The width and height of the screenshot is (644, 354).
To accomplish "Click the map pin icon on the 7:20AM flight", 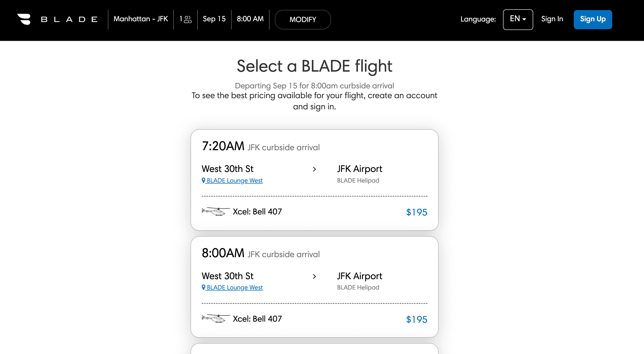I will (x=204, y=180).
